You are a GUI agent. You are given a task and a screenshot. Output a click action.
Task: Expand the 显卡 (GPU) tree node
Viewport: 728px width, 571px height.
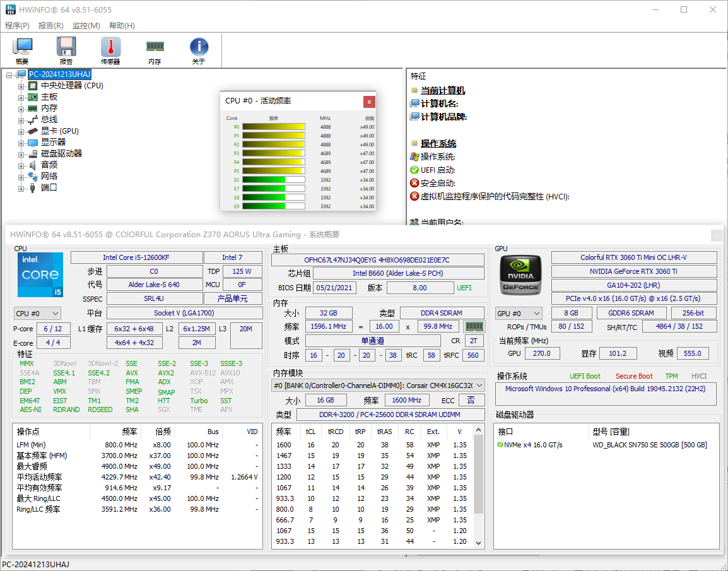[x=21, y=132]
